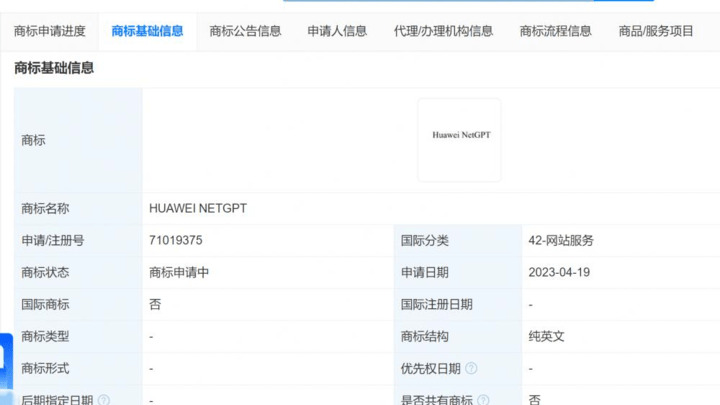Click the 商标名称 row label

coord(45,208)
